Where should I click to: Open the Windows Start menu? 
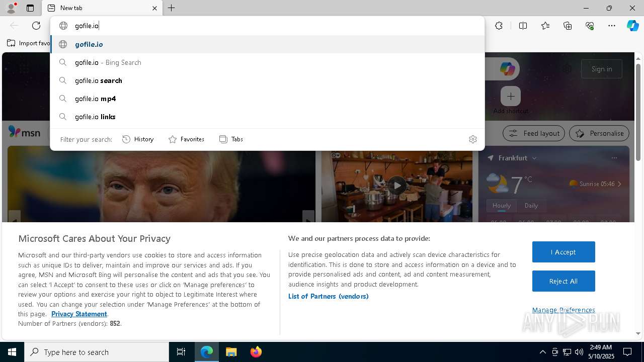[x=12, y=352]
